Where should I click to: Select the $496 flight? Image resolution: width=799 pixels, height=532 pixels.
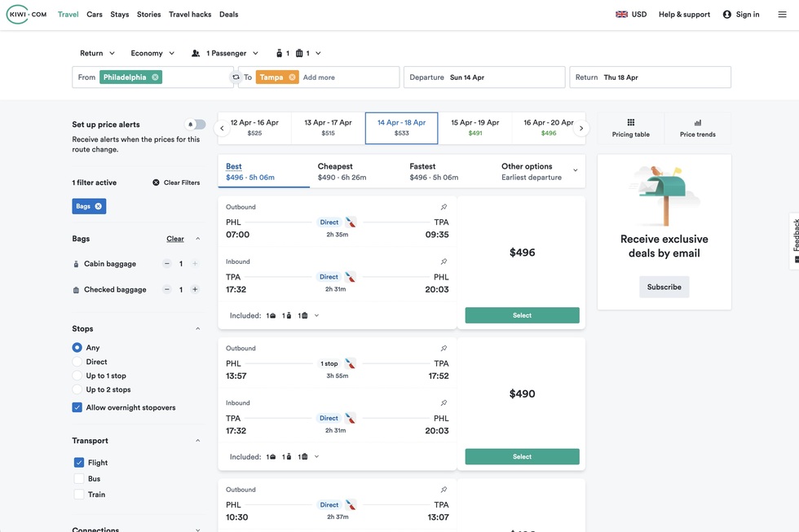[x=522, y=315]
